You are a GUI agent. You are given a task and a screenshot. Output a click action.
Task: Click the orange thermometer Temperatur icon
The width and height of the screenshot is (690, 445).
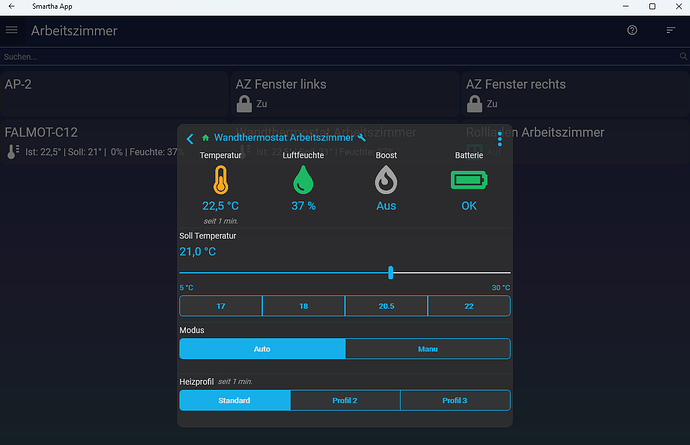click(220, 180)
